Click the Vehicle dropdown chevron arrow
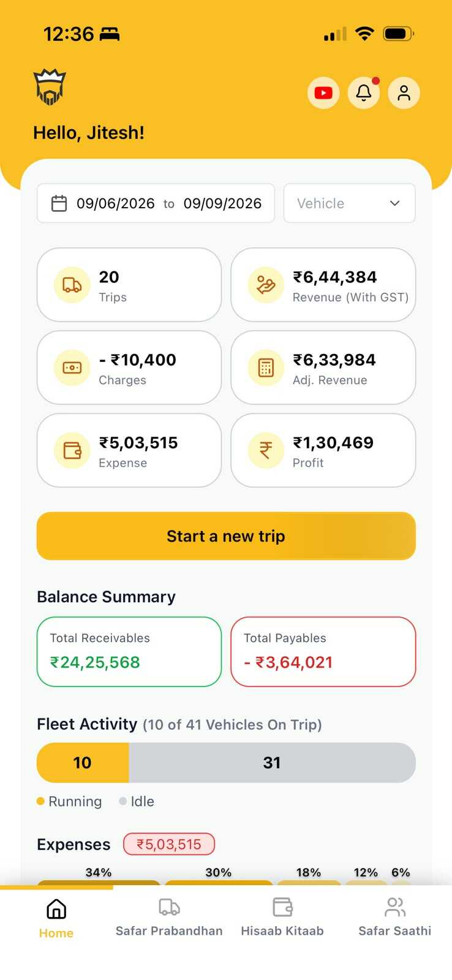The height and width of the screenshot is (980, 452). tap(395, 203)
